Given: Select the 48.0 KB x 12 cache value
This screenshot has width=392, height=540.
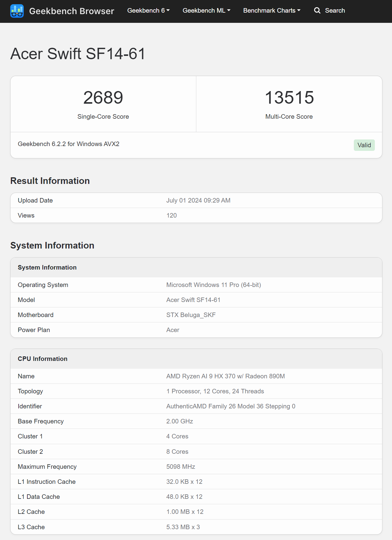Looking at the screenshot, I should tap(184, 497).
